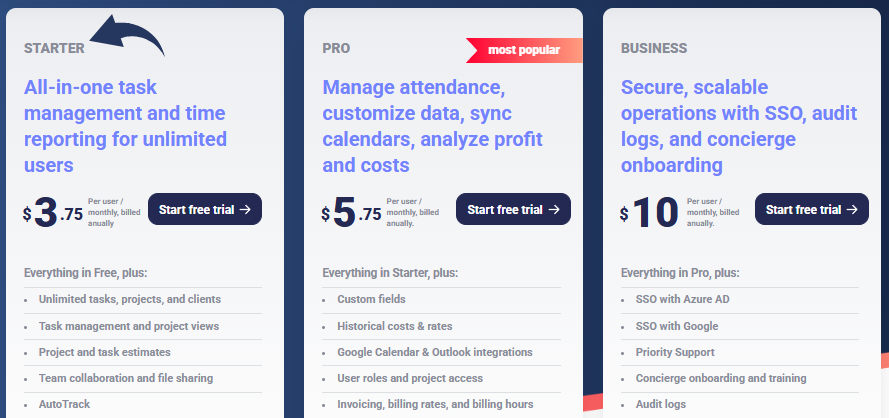Click the 'SSO with Azure AD' feature
889x418 pixels.
point(682,299)
